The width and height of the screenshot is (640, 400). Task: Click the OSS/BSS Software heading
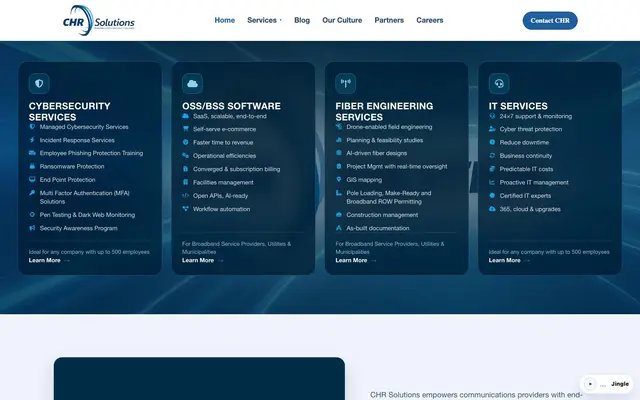[231, 106]
